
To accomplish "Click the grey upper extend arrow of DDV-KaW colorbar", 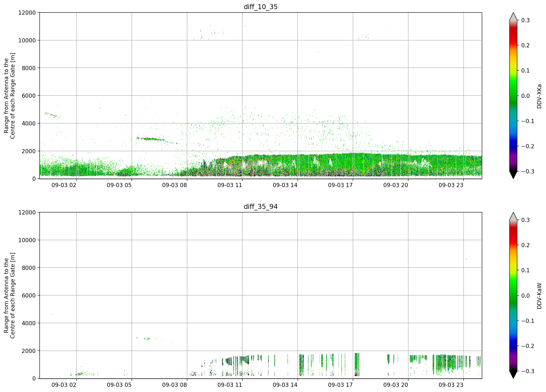I will coord(513,217).
